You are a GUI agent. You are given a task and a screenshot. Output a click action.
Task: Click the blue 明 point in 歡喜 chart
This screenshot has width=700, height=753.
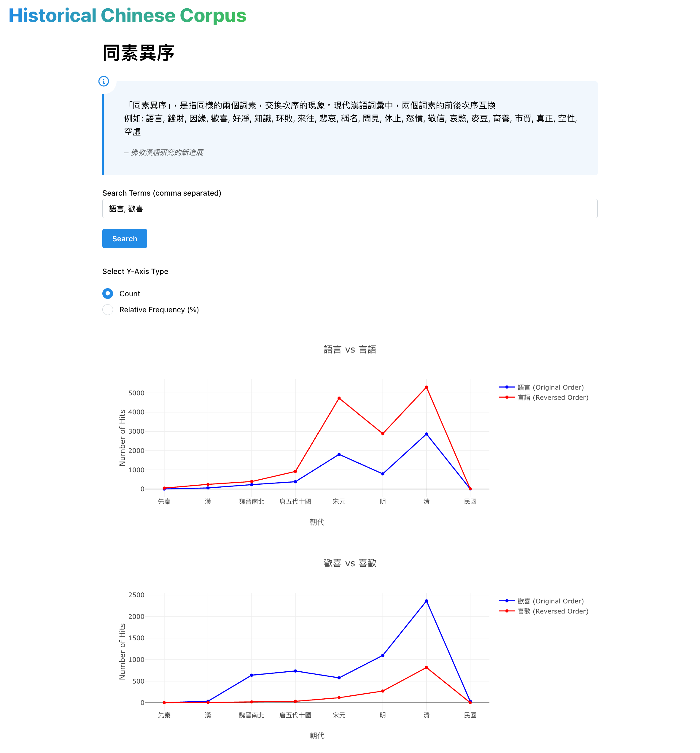[x=383, y=655]
